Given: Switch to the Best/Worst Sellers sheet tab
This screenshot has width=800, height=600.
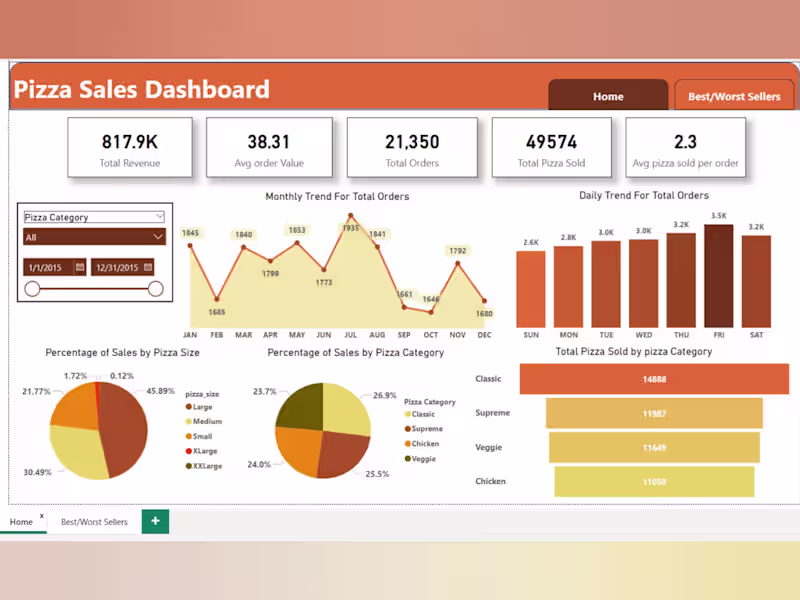Looking at the screenshot, I should pos(95,521).
